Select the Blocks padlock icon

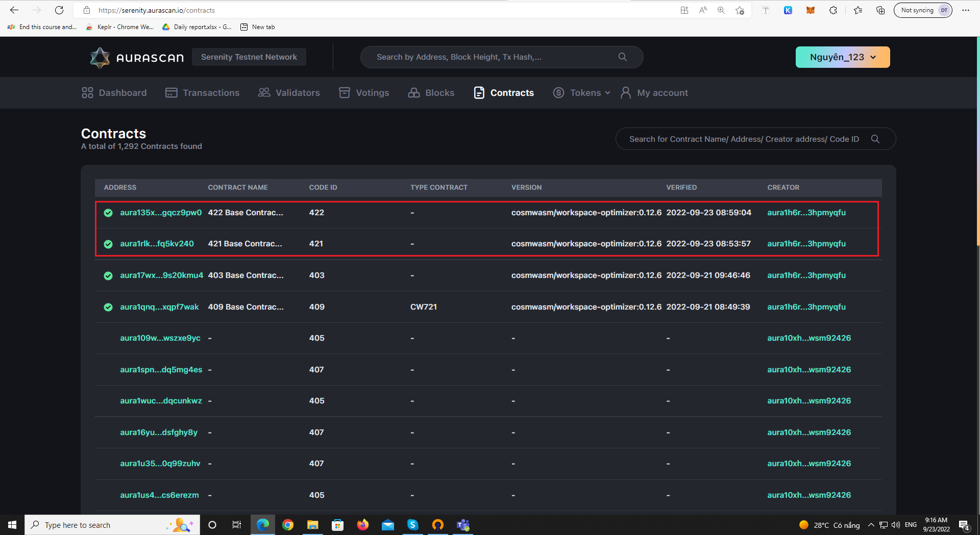(414, 92)
